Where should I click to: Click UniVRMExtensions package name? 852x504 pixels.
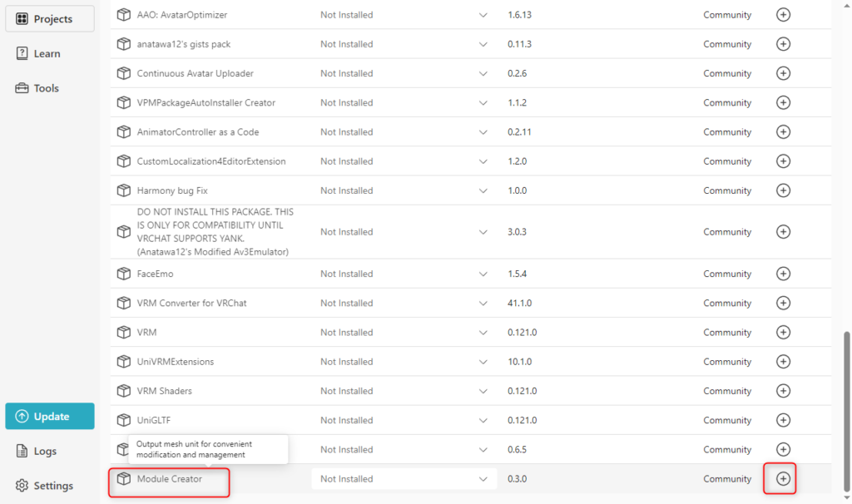coord(176,362)
